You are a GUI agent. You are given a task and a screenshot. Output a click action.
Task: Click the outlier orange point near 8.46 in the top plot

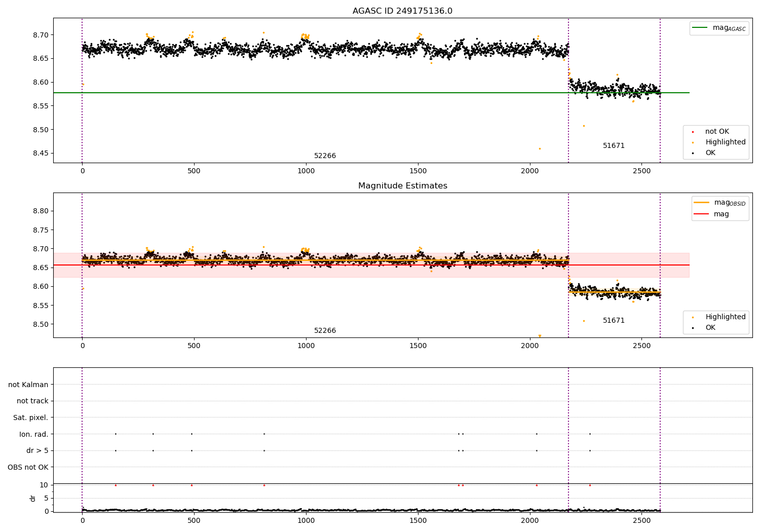[540, 148]
